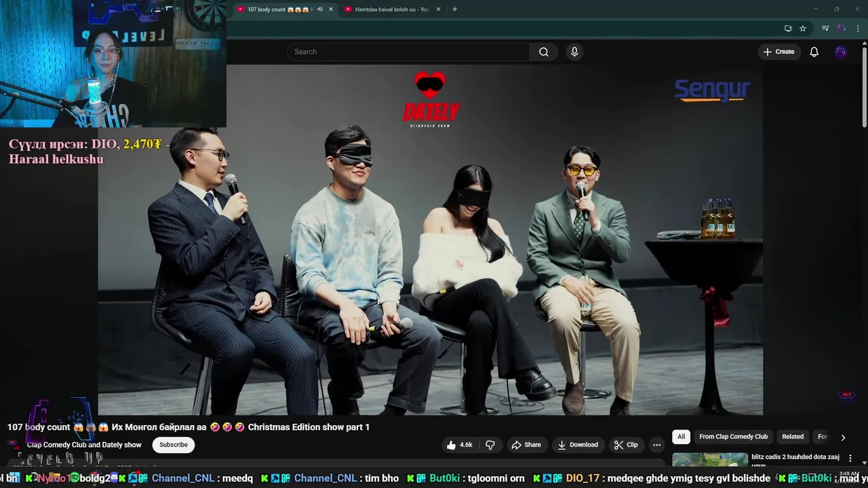Open YouTube notifications bell
868x488 pixels.
814,52
